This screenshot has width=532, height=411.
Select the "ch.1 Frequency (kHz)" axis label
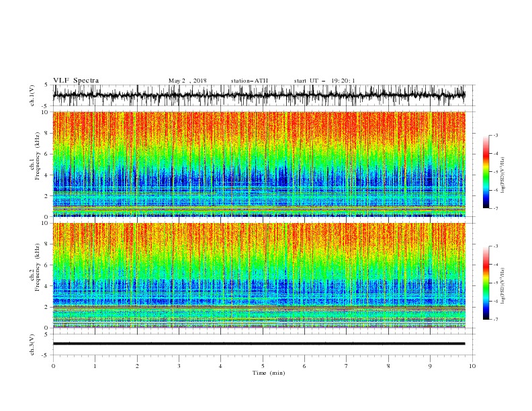(35, 156)
